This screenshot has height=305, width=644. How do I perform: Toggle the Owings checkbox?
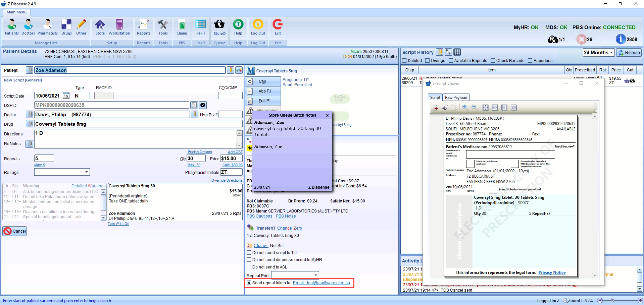point(427,61)
